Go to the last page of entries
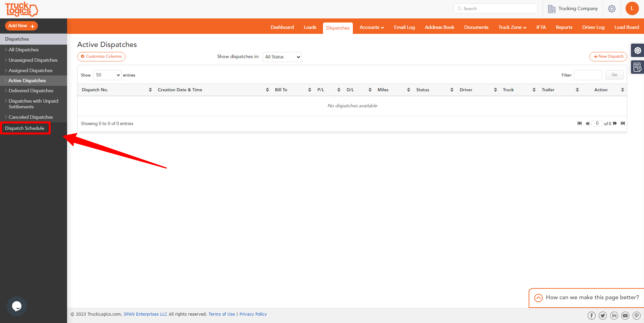Image resolution: width=644 pixels, height=323 pixels. click(x=623, y=123)
